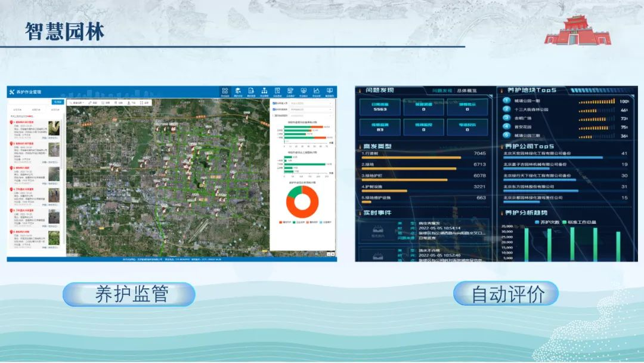644x363 pixels.
Task: Select the third tab in the work list panel
Action: 55,110
